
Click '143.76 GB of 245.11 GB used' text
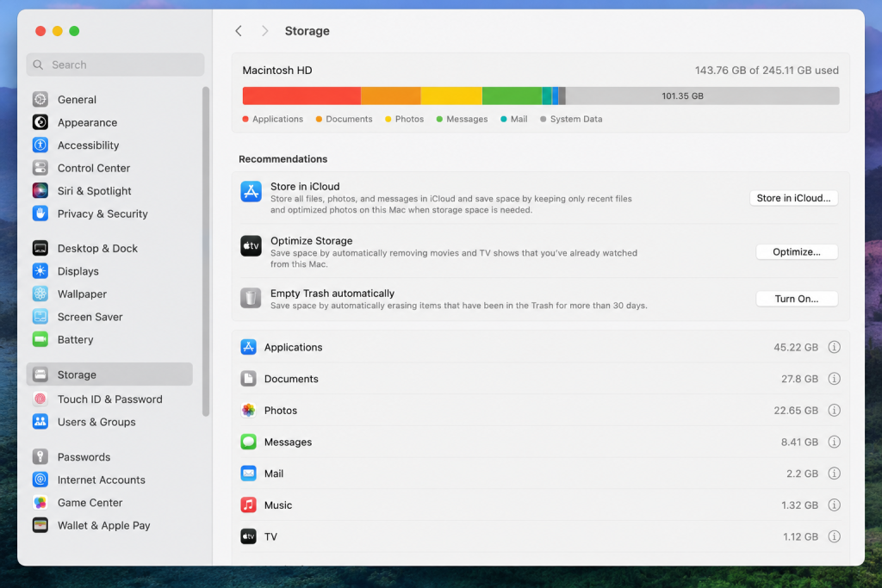(767, 71)
